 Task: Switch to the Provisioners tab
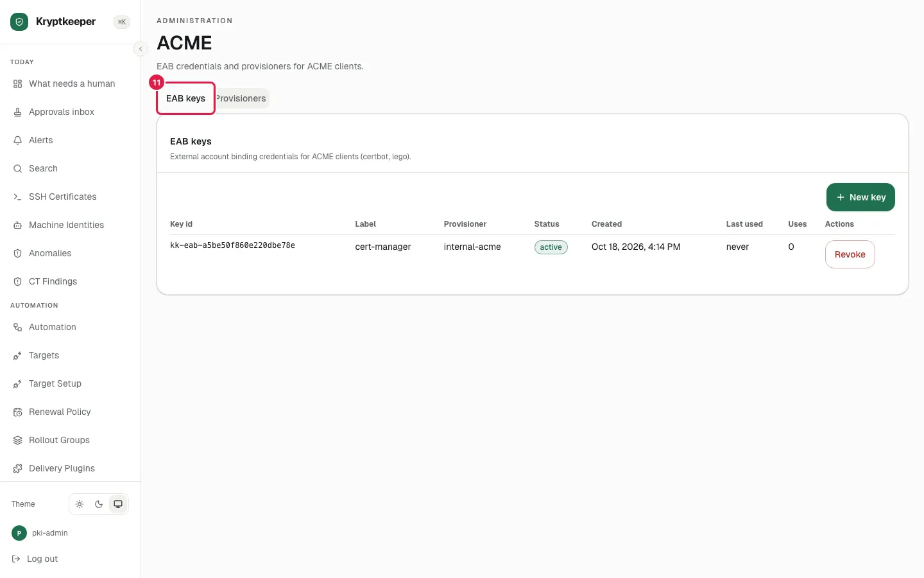(x=241, y=98)
